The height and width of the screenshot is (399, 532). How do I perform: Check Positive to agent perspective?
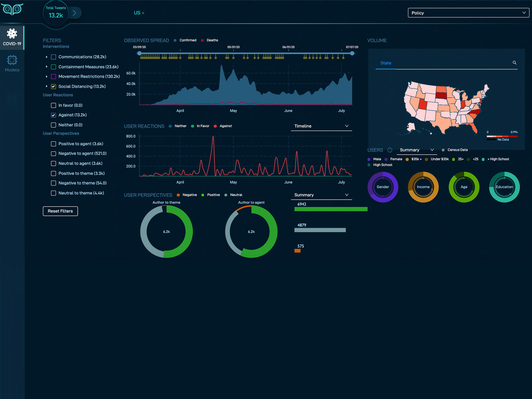click(53, 144)
